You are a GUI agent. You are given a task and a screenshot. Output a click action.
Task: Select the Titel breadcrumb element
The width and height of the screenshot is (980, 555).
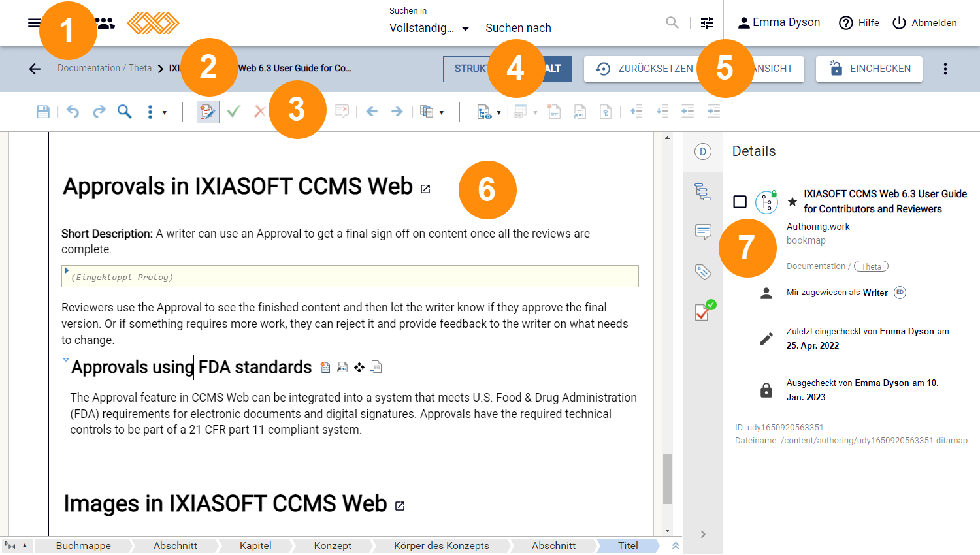[628, 546]
